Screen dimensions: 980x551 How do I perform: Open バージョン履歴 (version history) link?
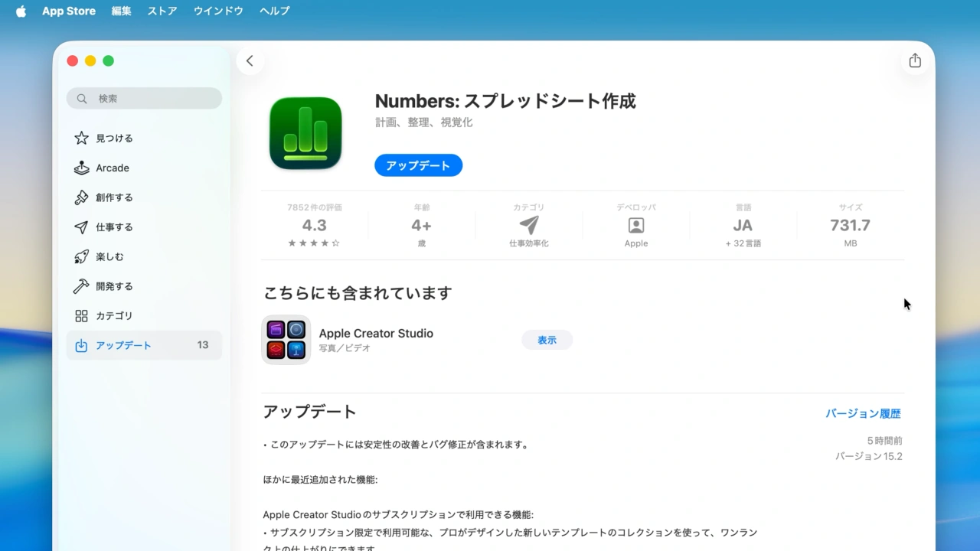pos(864,412)
